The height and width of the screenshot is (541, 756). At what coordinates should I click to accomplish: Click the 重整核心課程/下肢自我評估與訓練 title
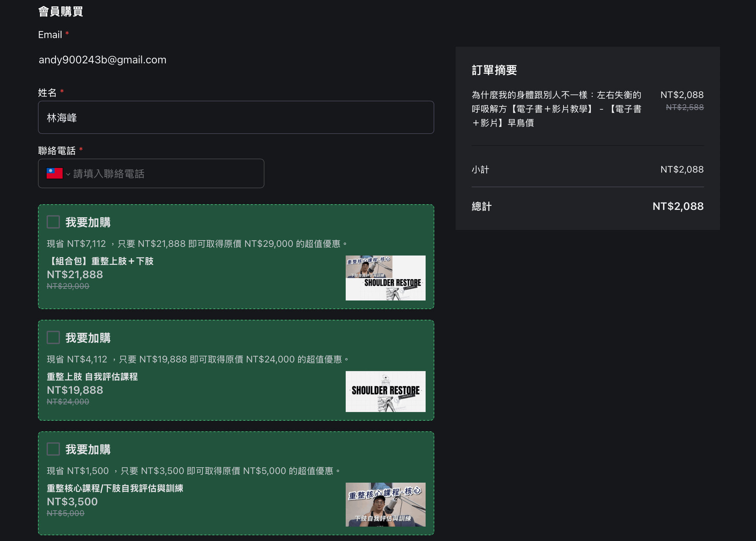coord(115,488)
